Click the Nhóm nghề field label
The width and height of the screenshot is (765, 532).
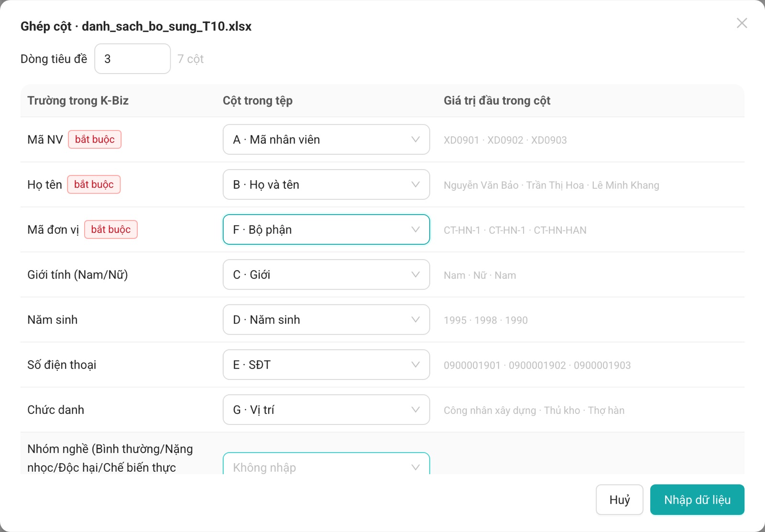tap(110, 458)
